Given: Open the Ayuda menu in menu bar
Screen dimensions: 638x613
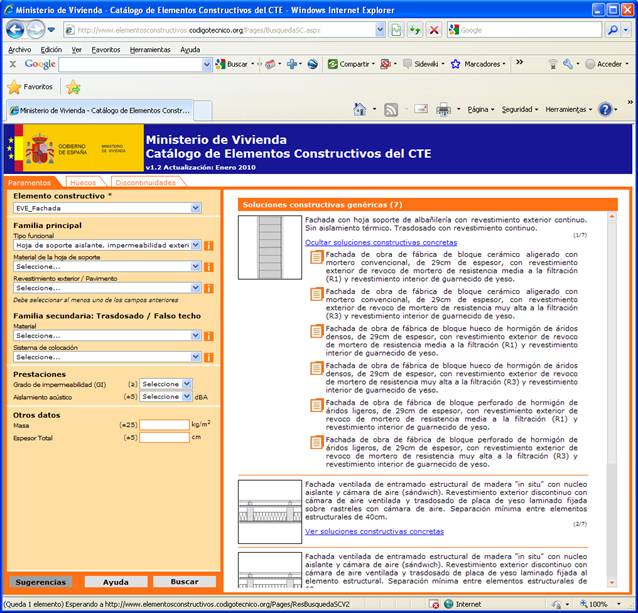Looking at the screenshot, I should pyautogui.click(x=190, y=50).
